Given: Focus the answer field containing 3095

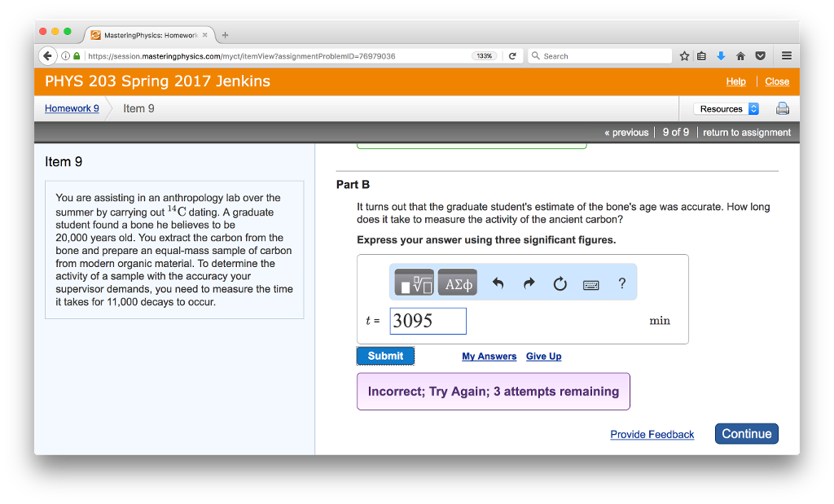Looking at the screenshot, I should coord(428,321).
